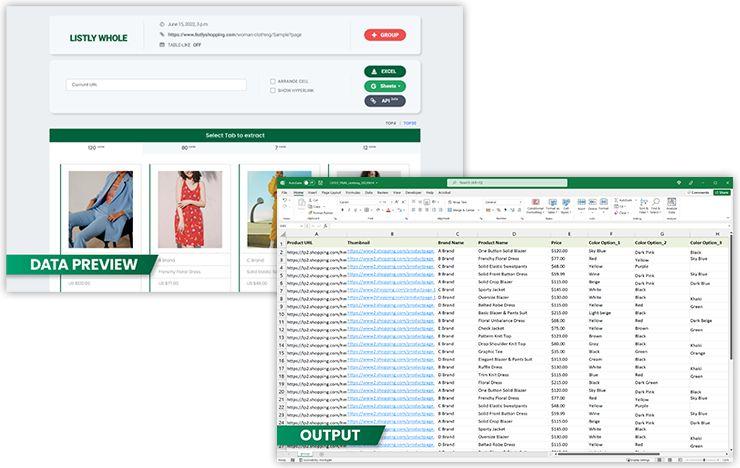This screenshot has width=740, height=468.
Task: Click the Format Painter command
Action: (x=321, y=213)
